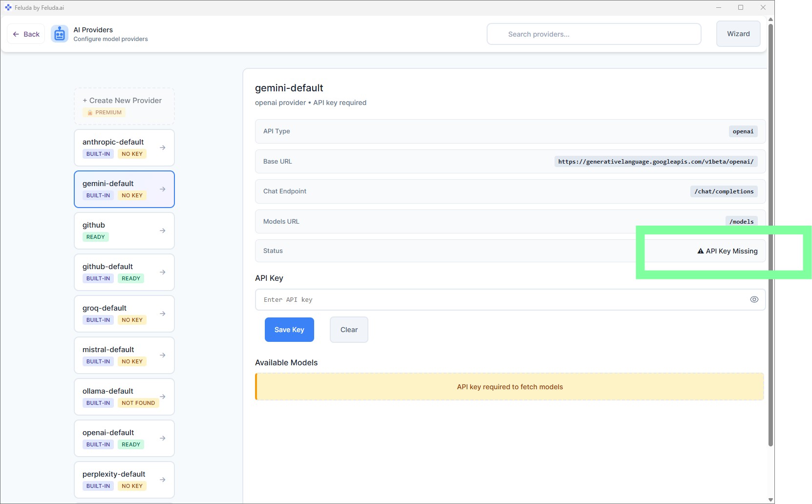Screen dimensions: 812x504
Task: Click the AI Providers robot icon
Action: pos(59,34)
